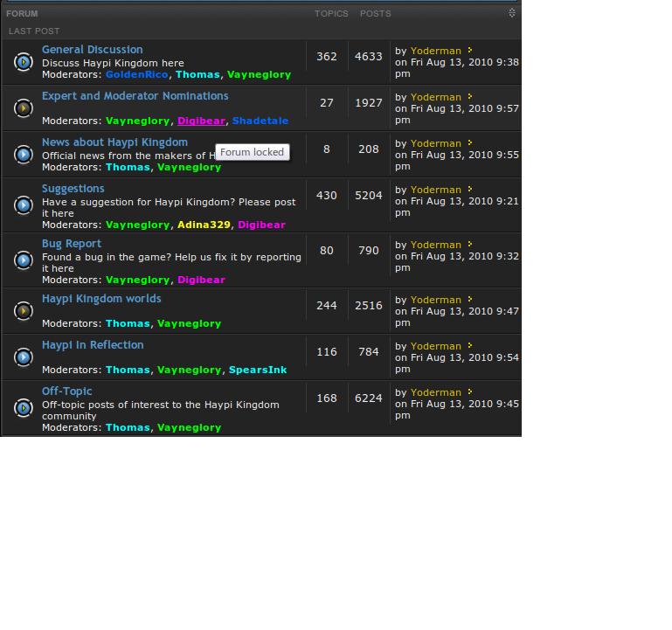Click the Expert and Moderator Nominations status icon
Image resolution: width=672 pixels, height=630 pixels.
(24, 108)
